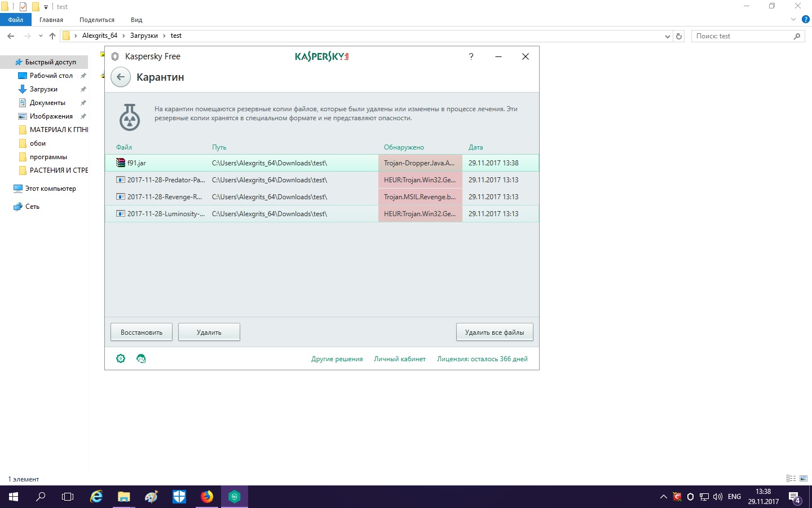This screenshot has height=508, width=812.
Task: Open the Файл ribbon tab
Action: click(x=16, y=20)
